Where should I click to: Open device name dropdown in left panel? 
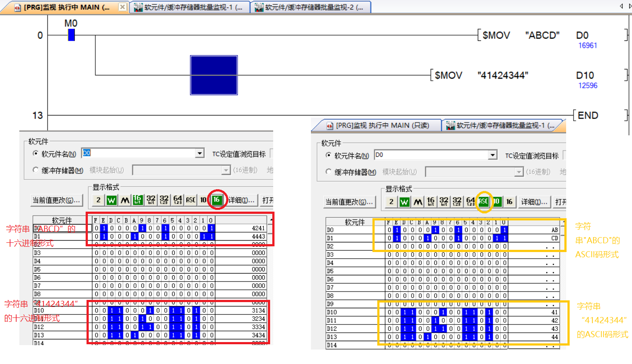tap(200, 154)
